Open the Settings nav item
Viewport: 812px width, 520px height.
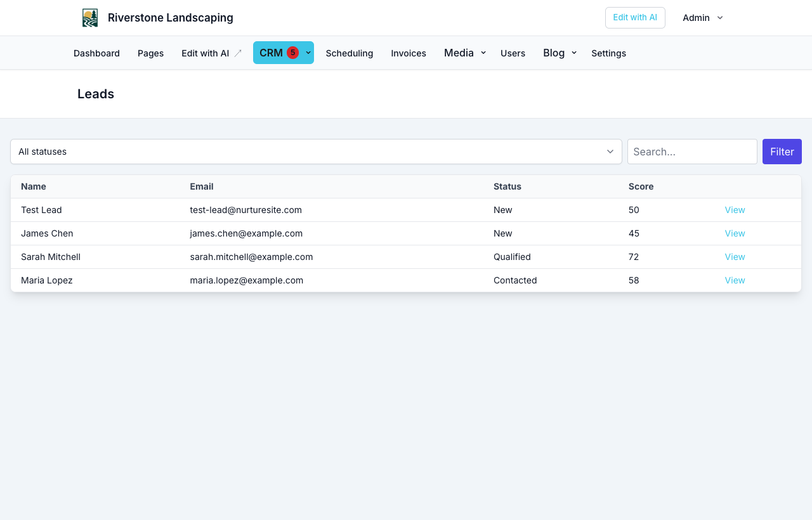click(x=609, y=53)
